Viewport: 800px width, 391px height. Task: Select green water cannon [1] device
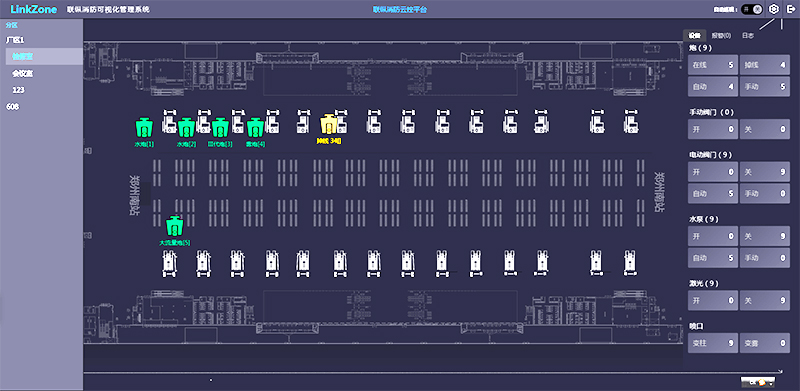(x=144, y=127)
